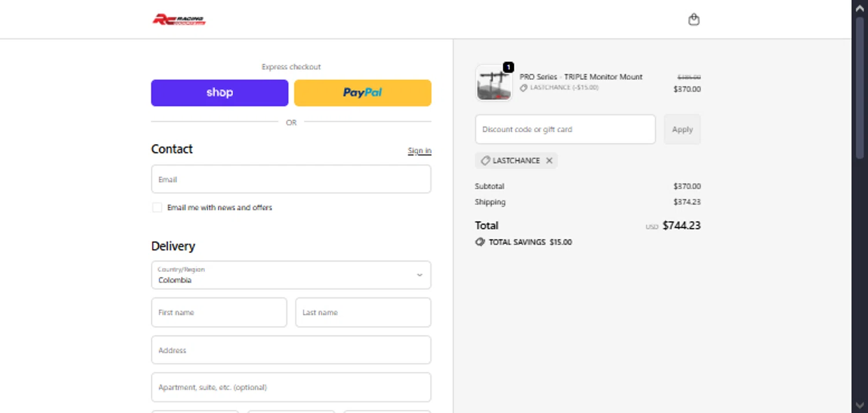The image size is (868, 413).
Task: Click the shipping cost $374.23
Action: pos(687,202)
